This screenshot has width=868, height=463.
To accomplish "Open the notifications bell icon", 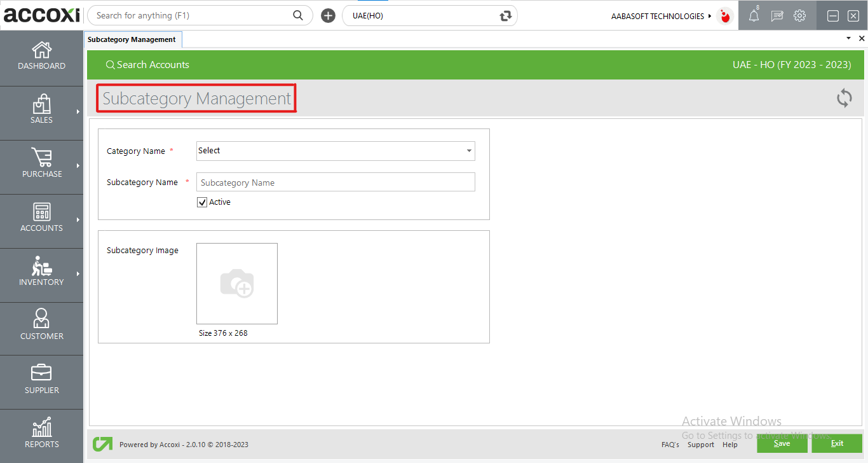I will (x=754, y=15).
